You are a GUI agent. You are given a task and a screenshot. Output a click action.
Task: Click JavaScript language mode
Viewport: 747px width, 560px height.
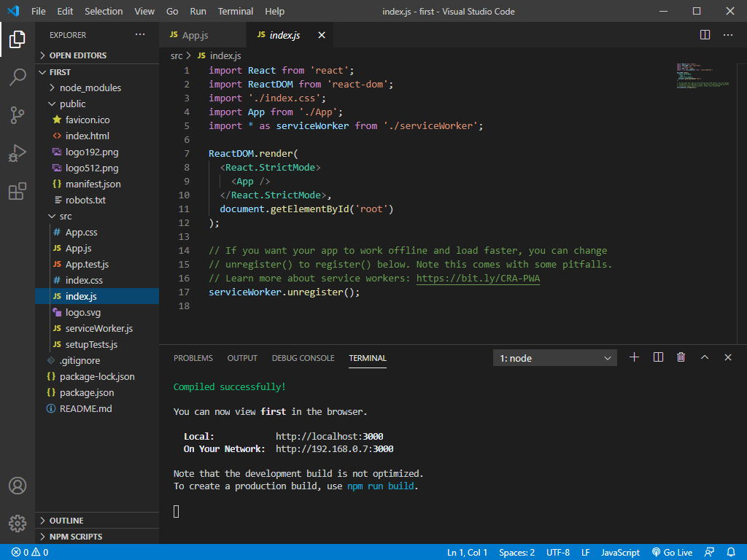pyautogui.click(x=620, y=553)
